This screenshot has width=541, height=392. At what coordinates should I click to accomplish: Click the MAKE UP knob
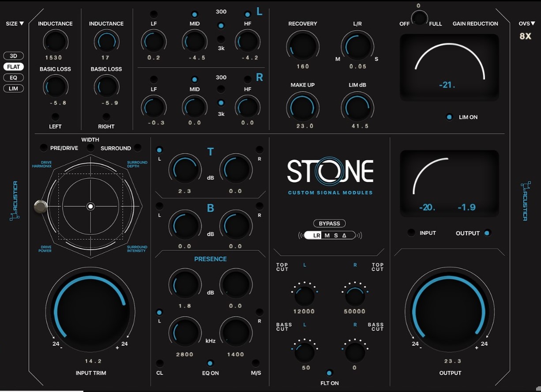pyautogui.click(x=302, y=107)
